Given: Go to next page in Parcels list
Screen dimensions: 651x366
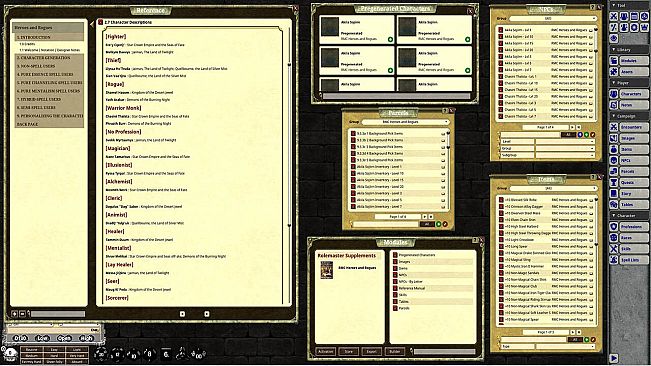Looking at the screenshot, I should (424, 217).
